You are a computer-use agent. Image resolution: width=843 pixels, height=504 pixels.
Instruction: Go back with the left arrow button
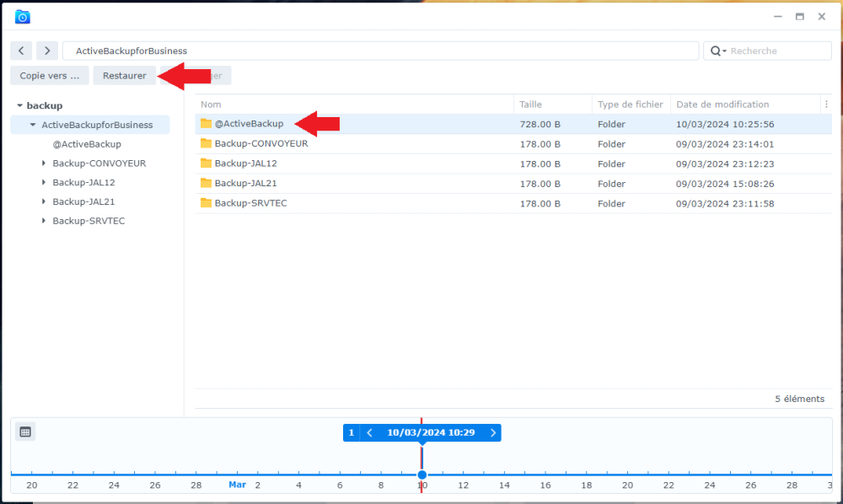[21, 51]
